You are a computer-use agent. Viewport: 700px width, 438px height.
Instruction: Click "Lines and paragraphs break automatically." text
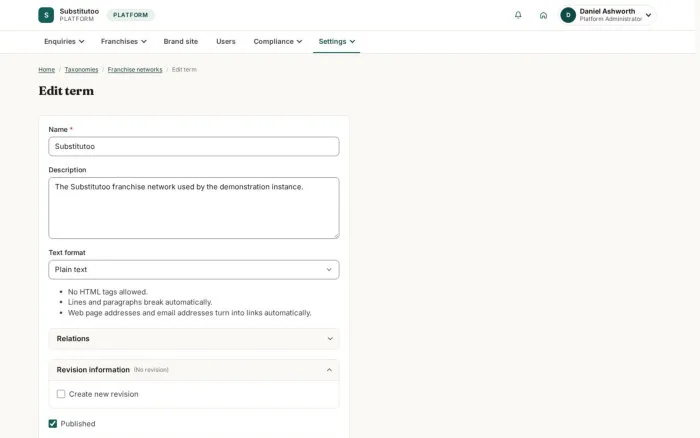(140, 302)
